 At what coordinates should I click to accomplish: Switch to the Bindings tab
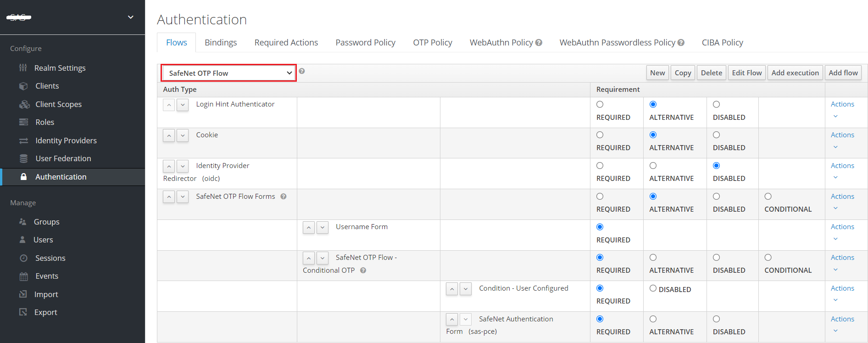tap(221, 43)
